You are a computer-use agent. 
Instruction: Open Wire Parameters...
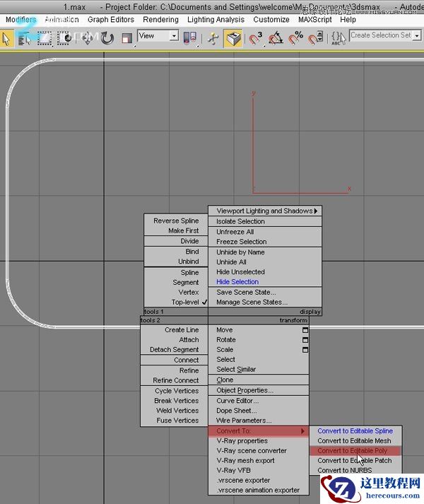259,421
